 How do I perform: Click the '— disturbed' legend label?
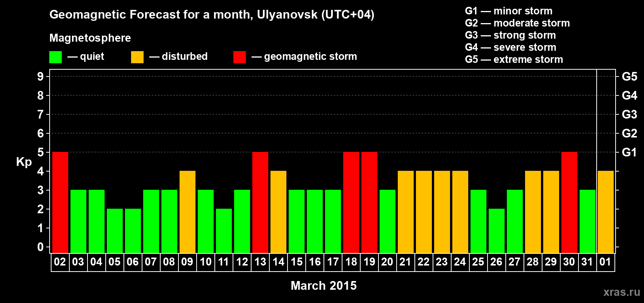[178, 56]
